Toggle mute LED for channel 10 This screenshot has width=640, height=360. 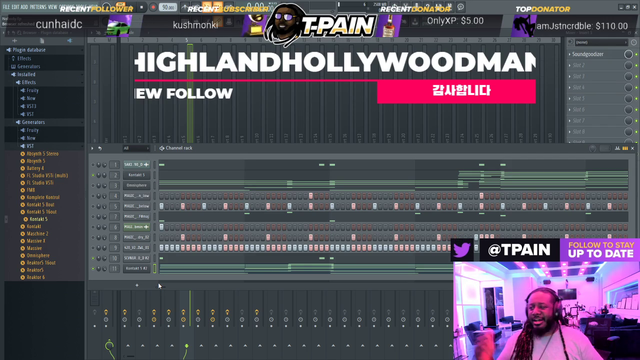(x=93, y=258)
